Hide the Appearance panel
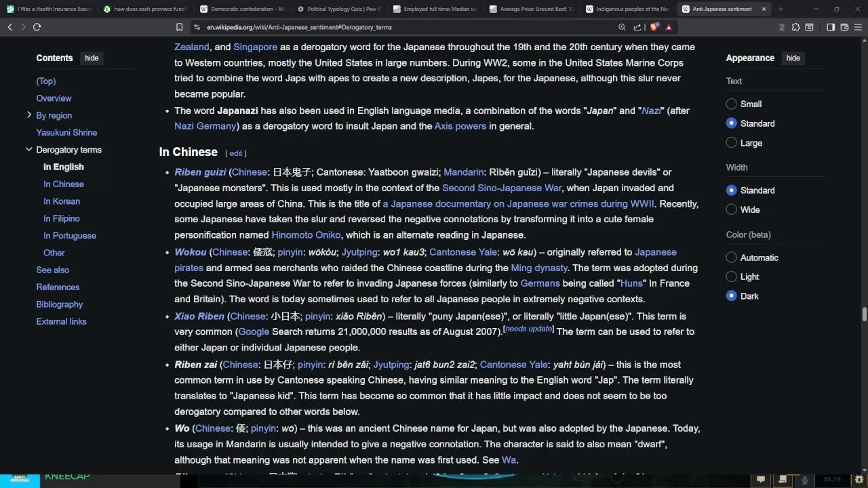 point(793,58)
